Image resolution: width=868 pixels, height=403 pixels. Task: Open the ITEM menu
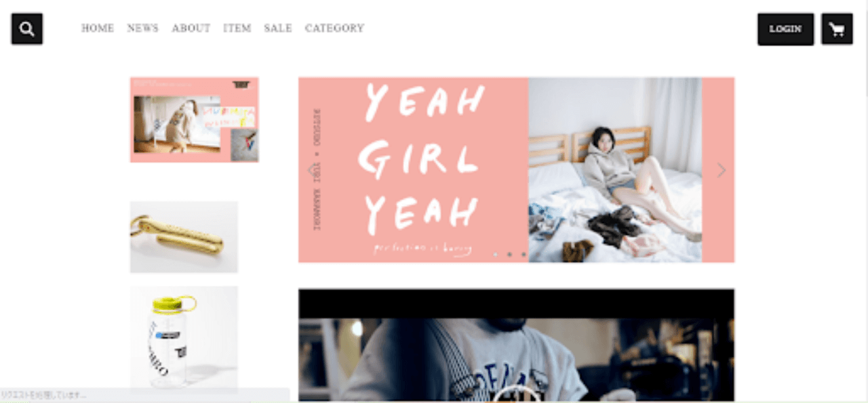[237, 28]
